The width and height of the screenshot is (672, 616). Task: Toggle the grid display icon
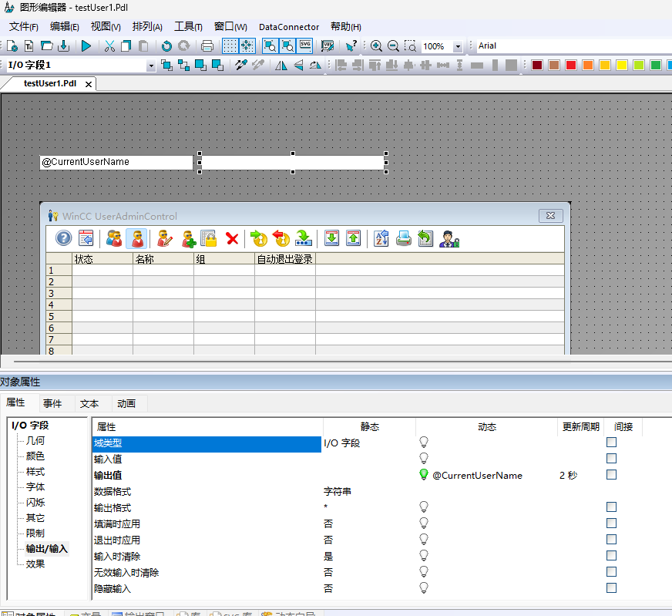point(230,46)
